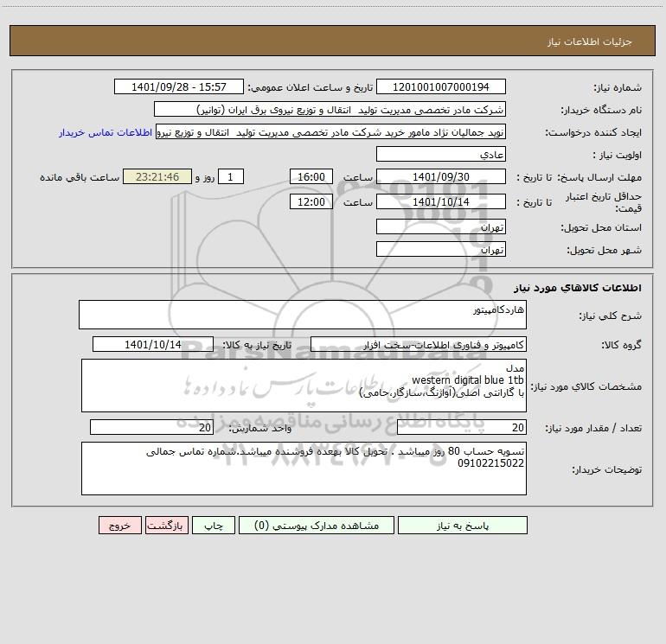Click the goods need date field 1401/10/14
Image resolution: width=666 pixels, height=644 pixels.
click(x=153, y=344)
